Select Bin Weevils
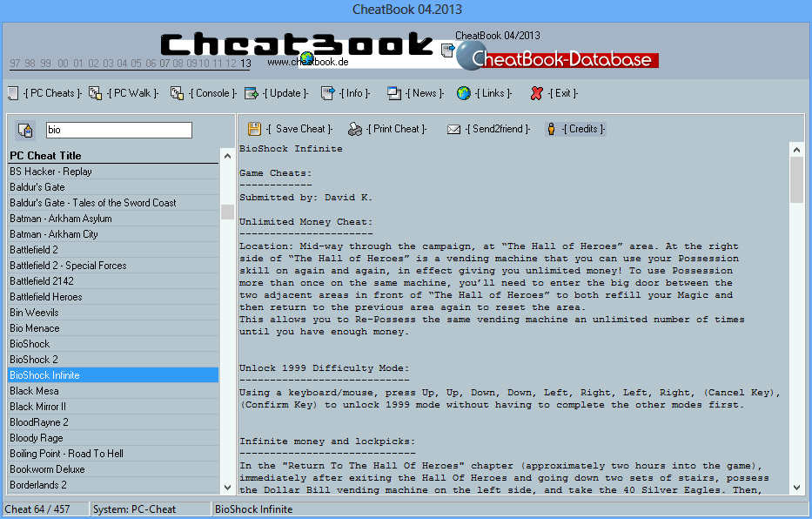Viewport: 812px width, 519px height. 113,313
